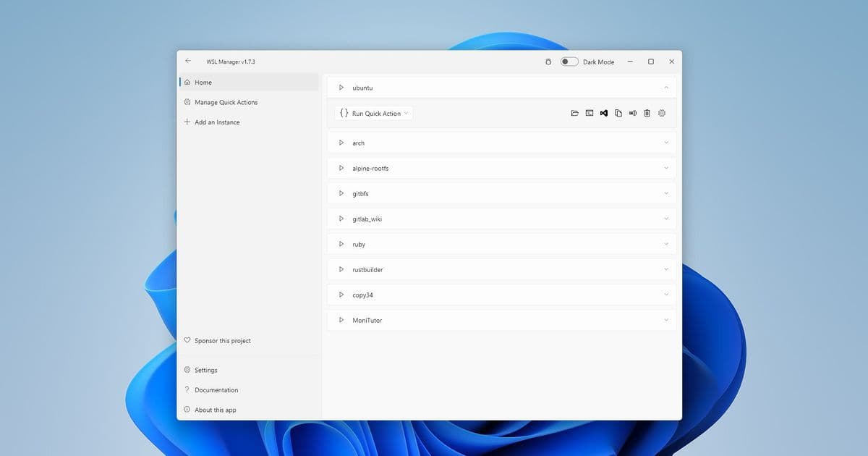Export the ubuntu instance
This screenshot has width=868, height=456.
pyautogui.click(x=632, y=113)
